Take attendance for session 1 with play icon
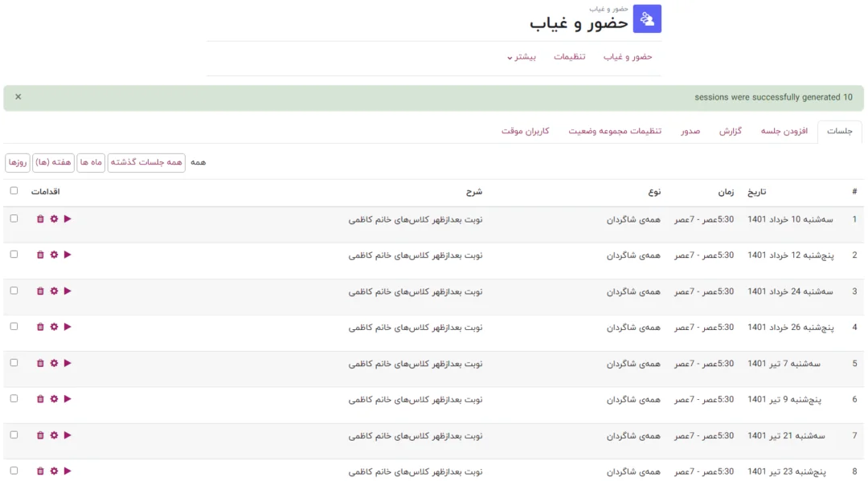 point(68,218)
